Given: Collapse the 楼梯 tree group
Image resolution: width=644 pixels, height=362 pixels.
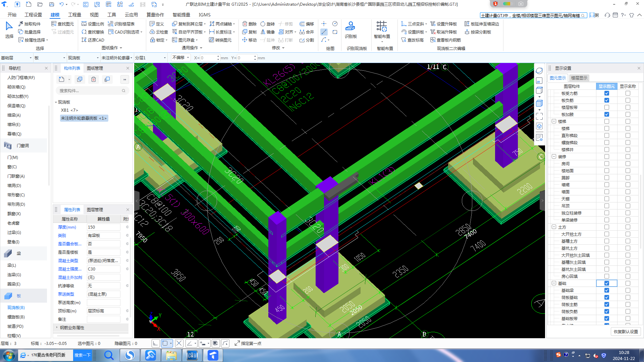Looking at the screenshot, I should click(x=554, y=121).
